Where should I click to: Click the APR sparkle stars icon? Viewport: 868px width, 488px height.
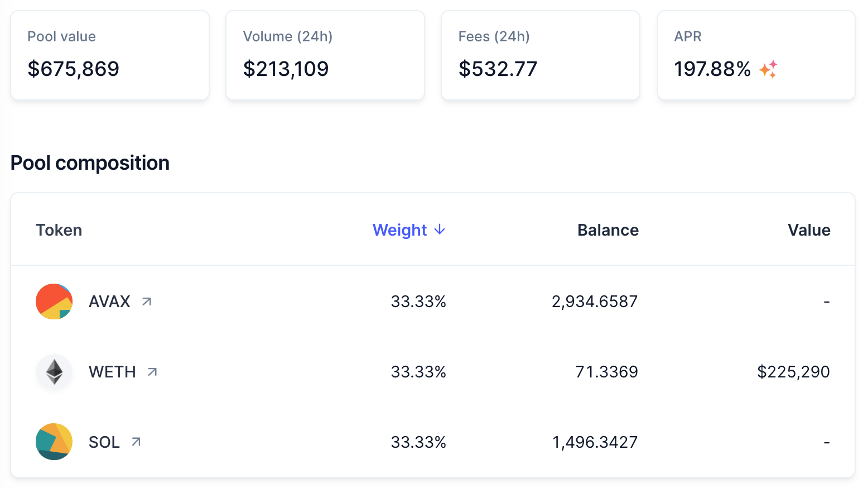(x=768, y=69)
